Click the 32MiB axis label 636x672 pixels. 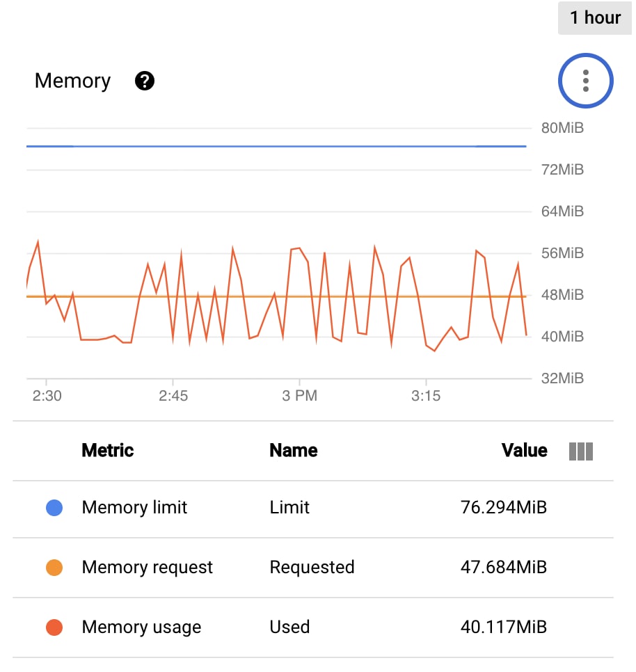pyautogui.click(x=562, y=378)
